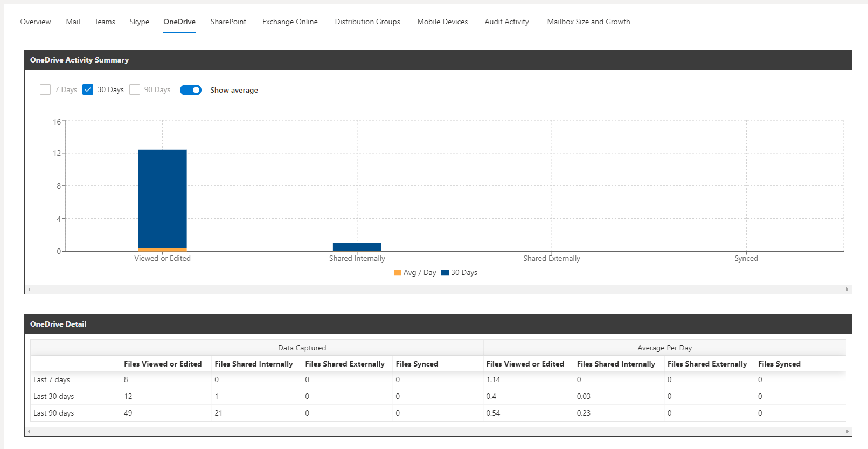The image size is (868, 449).
Task: Click the left scroll arrow of OneDrive Detail
Action: pyautogui.click(x=29, y=432)
